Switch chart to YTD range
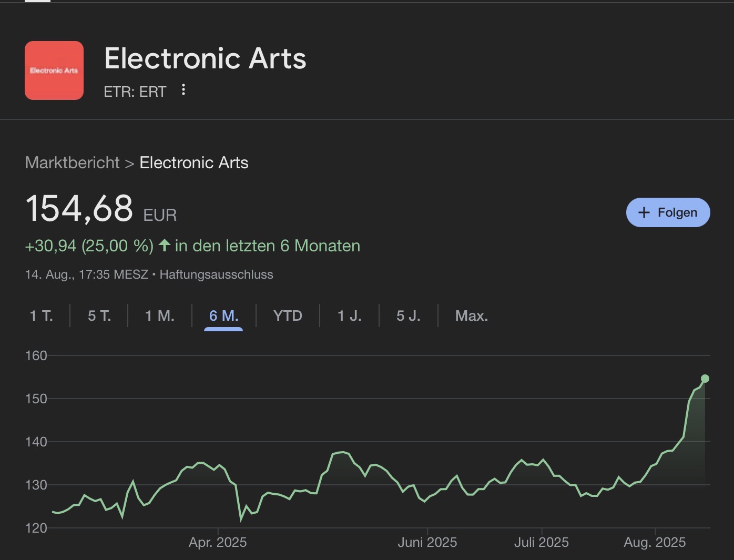This screenshot has width=734, height=560. click(x=288, y=315)
